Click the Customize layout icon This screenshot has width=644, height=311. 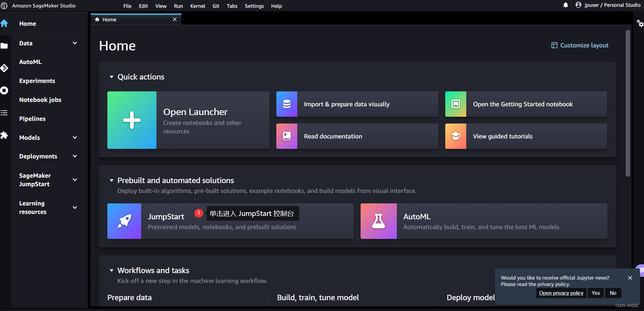[554, 45]
